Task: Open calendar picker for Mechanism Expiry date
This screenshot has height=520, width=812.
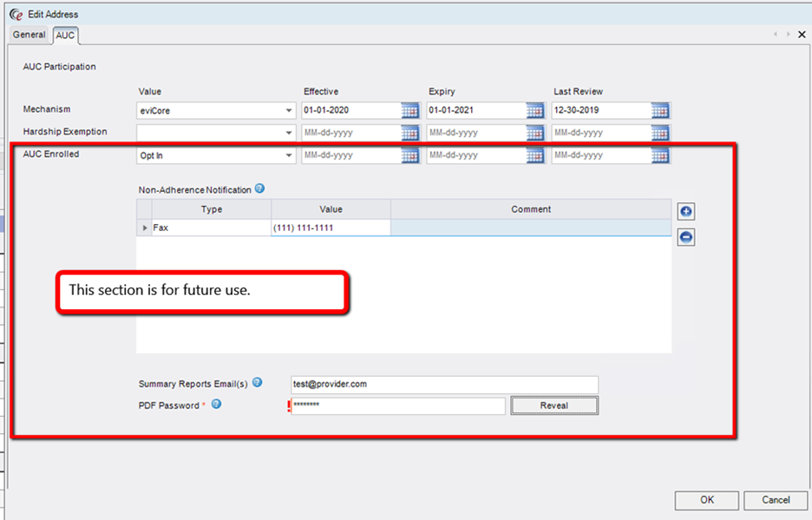Action: pyautogui.click(x=535, y=111)
